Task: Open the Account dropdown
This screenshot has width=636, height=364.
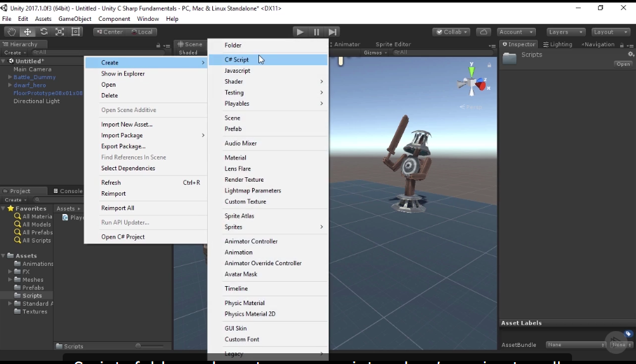Action: click(516, 32)
